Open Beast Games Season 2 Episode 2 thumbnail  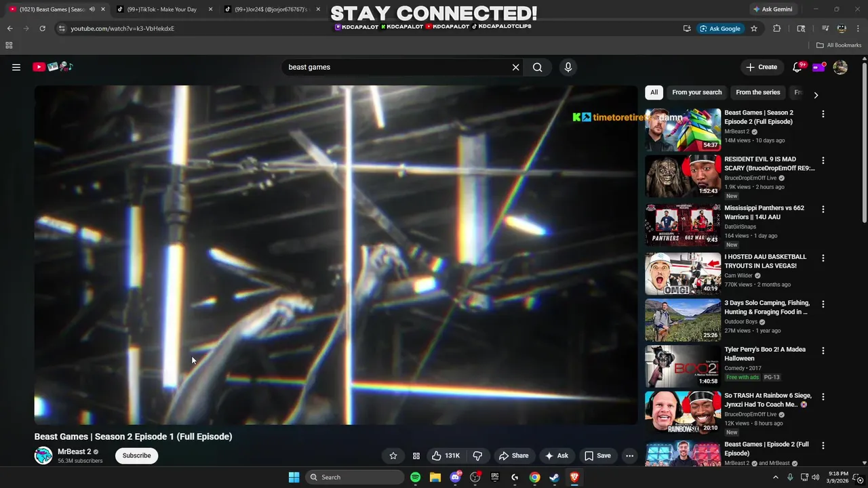[x=683, y=129]
